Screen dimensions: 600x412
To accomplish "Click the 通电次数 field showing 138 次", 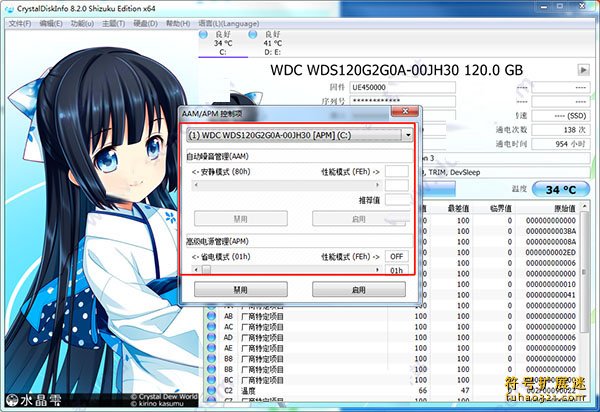I will 560,130.
